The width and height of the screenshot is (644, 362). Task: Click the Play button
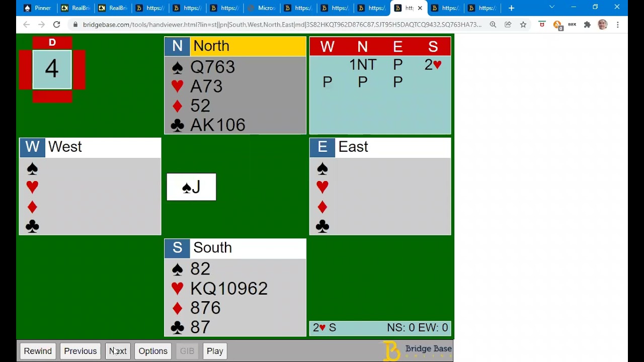(x=215, y=351)
